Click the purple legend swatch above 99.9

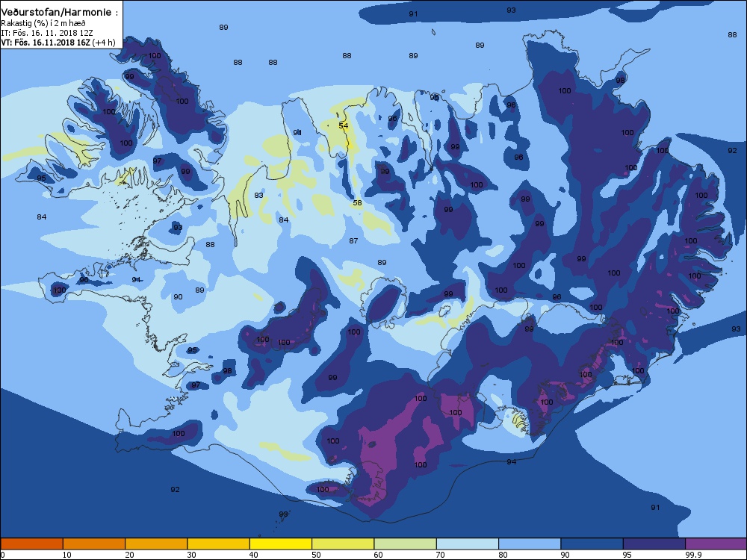pos(716,544)
